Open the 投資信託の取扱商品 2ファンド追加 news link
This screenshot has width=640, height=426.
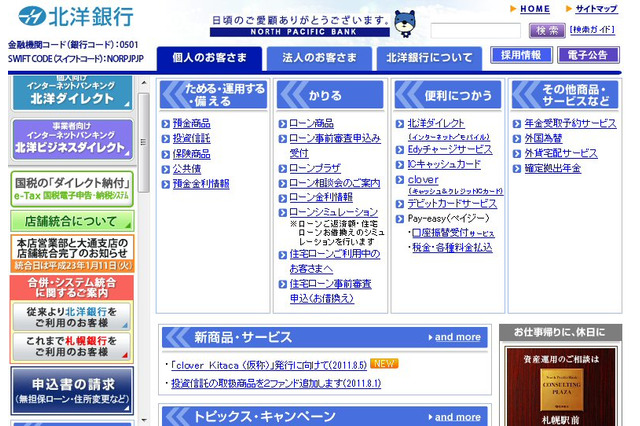pyautogui.click(x=276, y=384)
